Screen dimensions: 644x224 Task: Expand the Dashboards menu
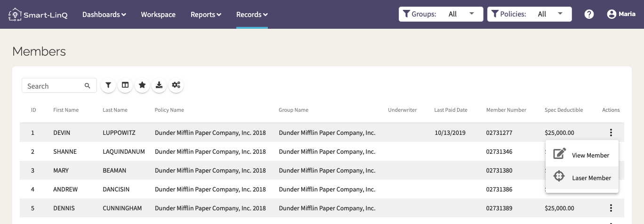coord(104,15)
